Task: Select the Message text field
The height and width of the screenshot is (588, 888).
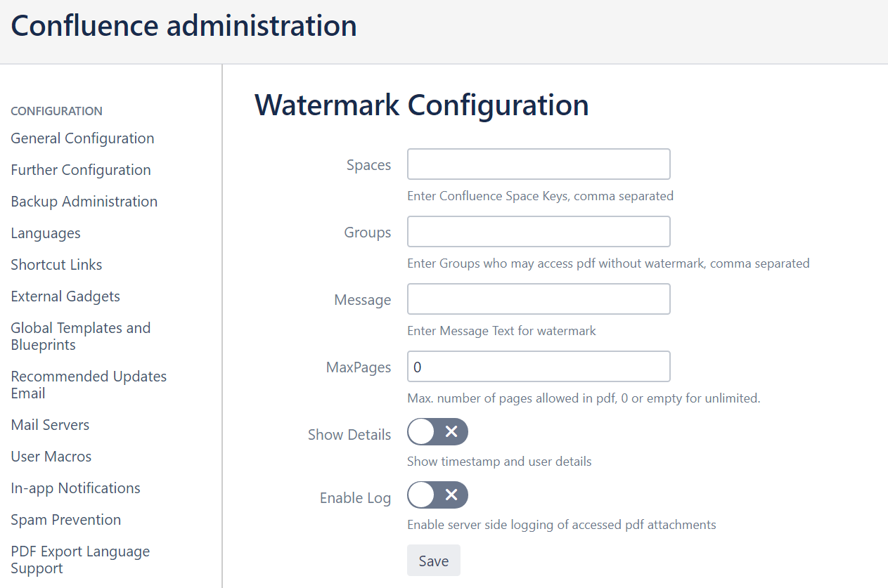Action: (x=539, y=299)
